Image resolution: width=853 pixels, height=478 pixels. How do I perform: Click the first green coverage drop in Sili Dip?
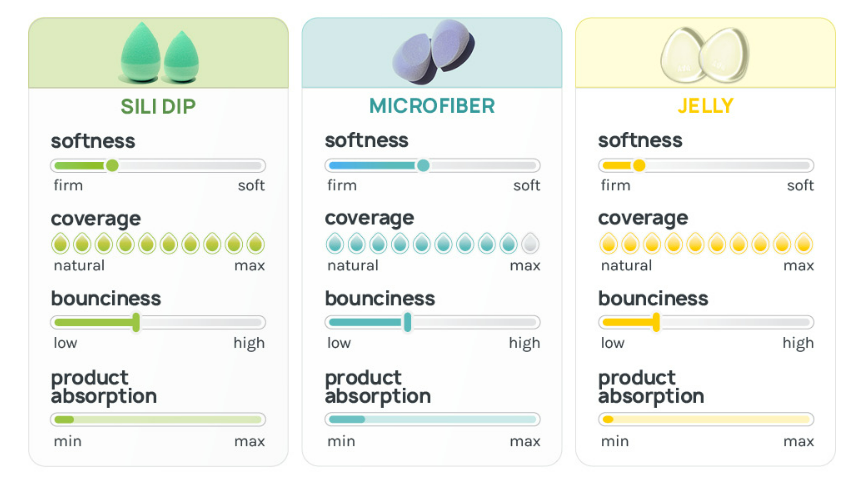click(x=60, y=243)
